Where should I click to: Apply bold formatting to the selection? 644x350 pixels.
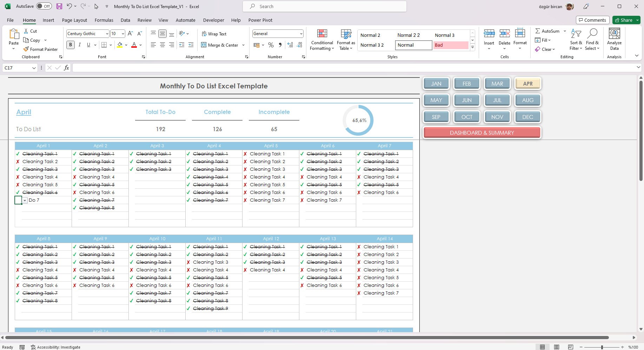click(70, 45)
